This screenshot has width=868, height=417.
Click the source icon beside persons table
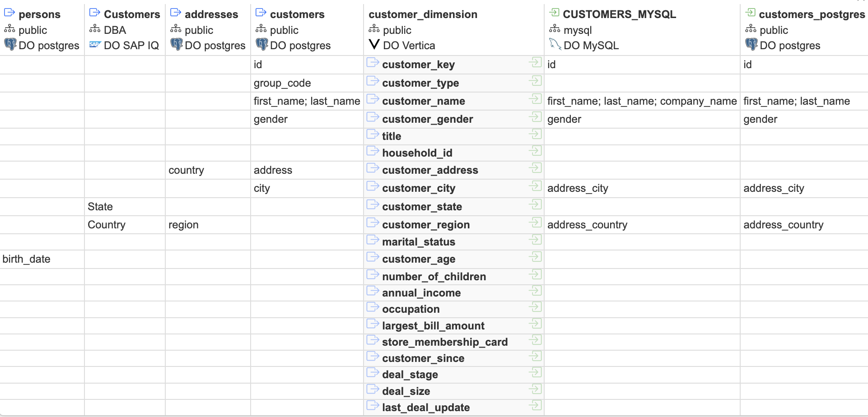[x=9, y=13]
